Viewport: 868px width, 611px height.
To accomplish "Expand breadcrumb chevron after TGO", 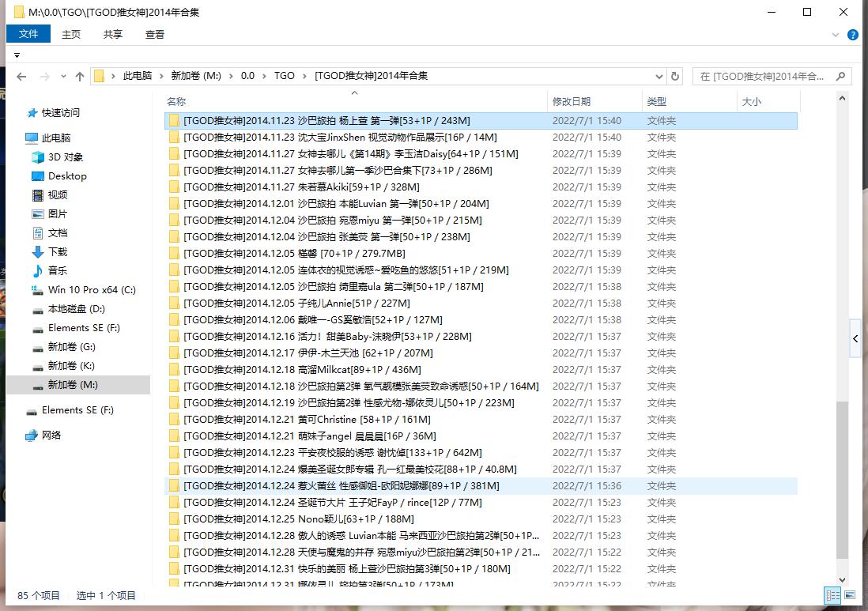I will [x=304, y=76].
